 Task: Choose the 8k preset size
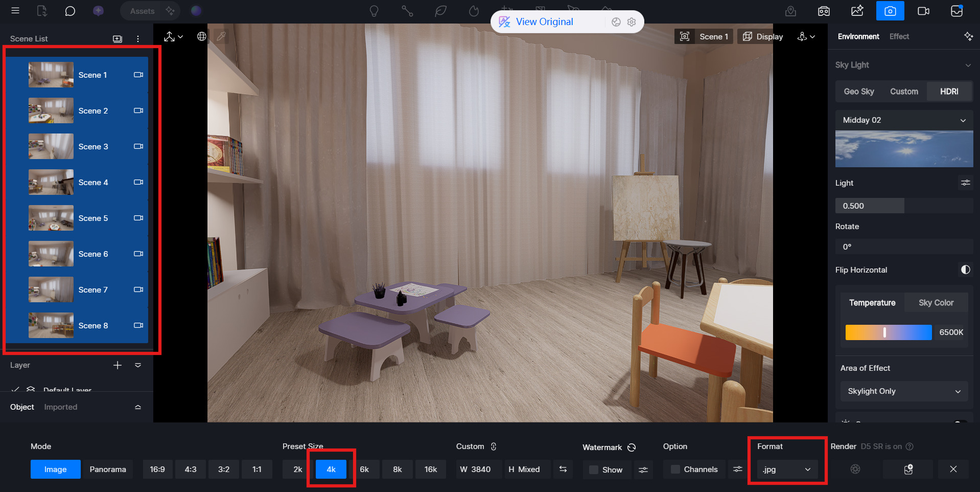point(397,469)
